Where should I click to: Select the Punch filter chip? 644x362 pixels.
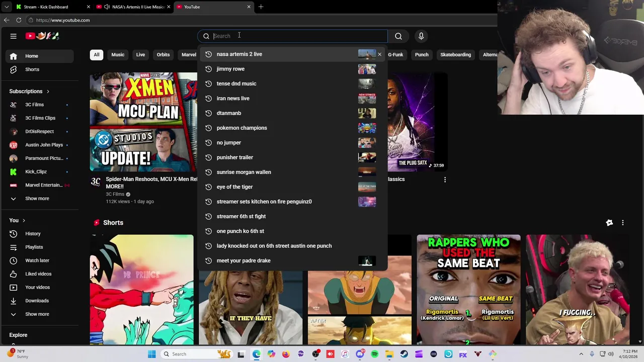[x=422, y=55]
